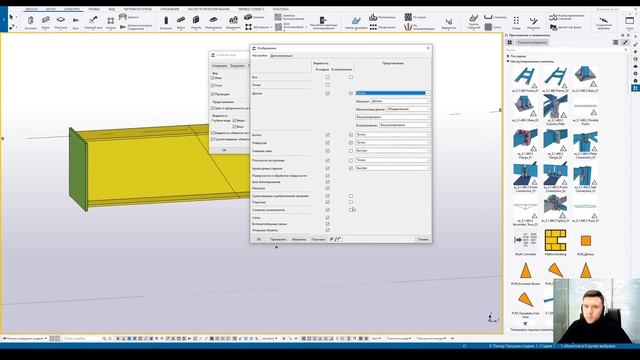Viewport: 640px width, 360px height.
Task: Click 'Изменить' in the Display dialog
Action: 299,239
